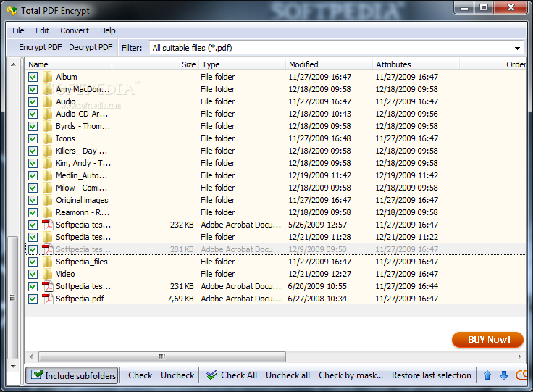Image resolution: width=533 pixels, height=392 pixels.
Task: Toggle the Icons folder checkbox
Action: (x=33, y=138)
